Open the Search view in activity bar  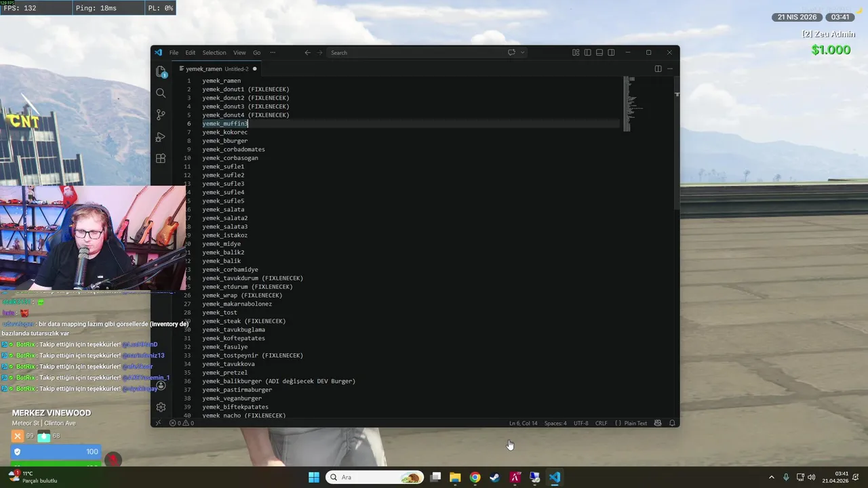(x=161, y=93)
